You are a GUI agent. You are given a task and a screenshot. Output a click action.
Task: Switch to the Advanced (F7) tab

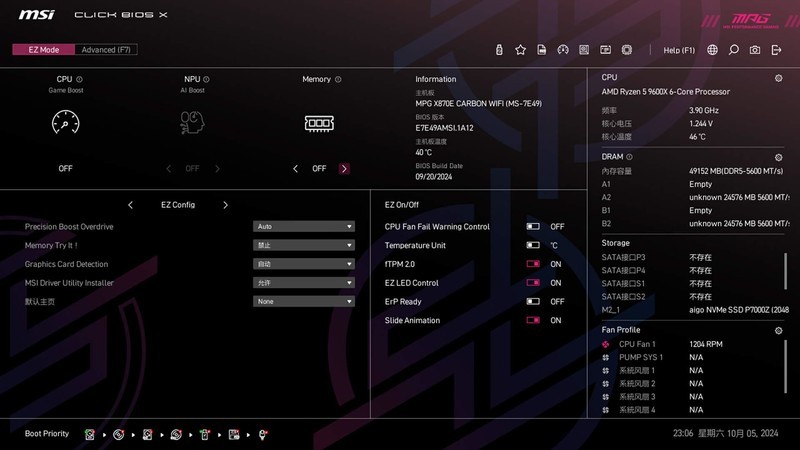coord(106,49)
